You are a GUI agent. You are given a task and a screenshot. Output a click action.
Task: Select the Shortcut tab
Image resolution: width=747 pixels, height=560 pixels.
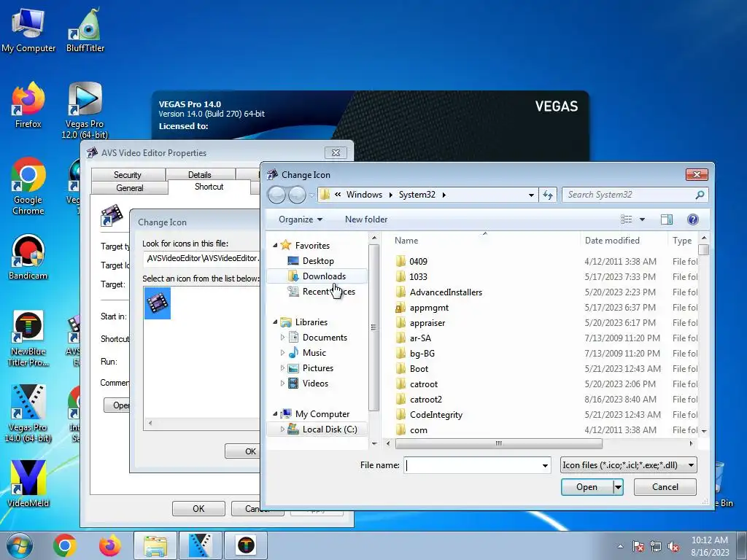(209, 187)
